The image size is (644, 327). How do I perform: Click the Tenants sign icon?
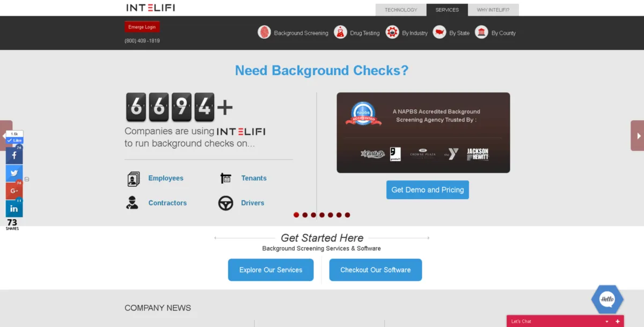226,178
